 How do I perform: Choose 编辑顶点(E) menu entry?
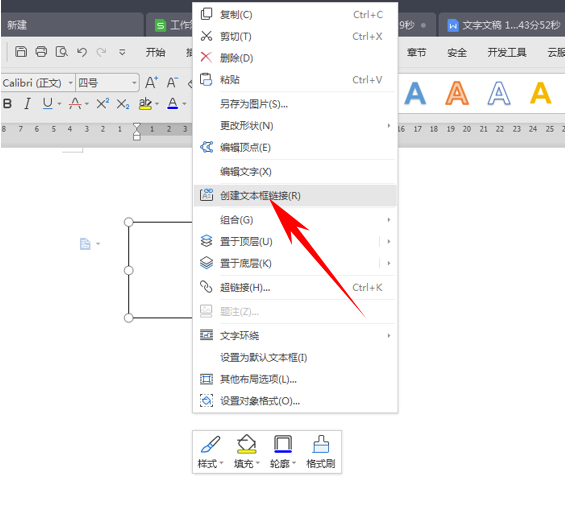pyautogui.click(x=295, y=147)
